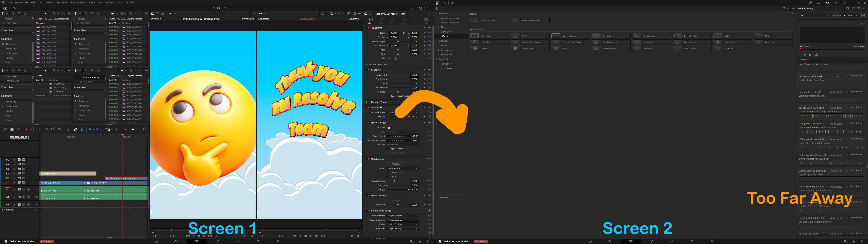
Task: Stop the Sound Library preview
Action: click(x=810, y=55)
